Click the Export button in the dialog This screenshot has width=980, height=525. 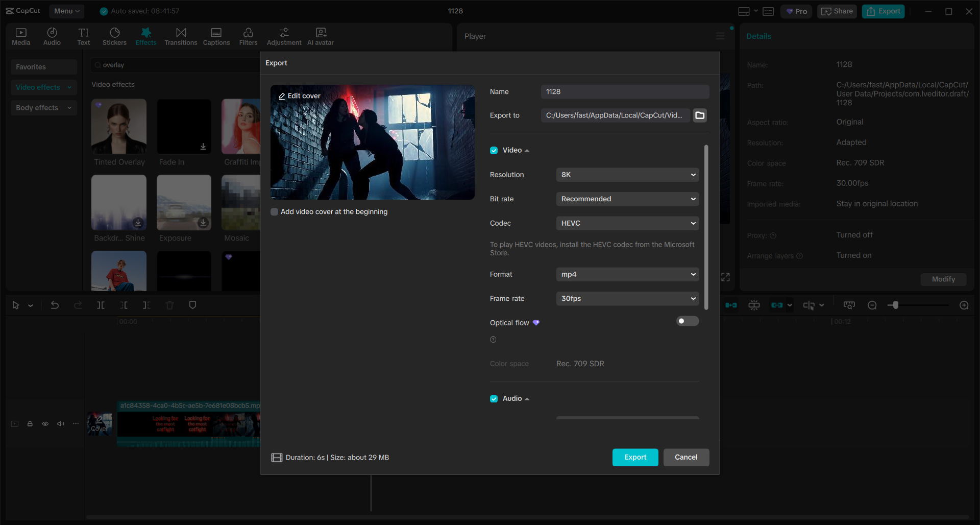[x=634, y=457]
